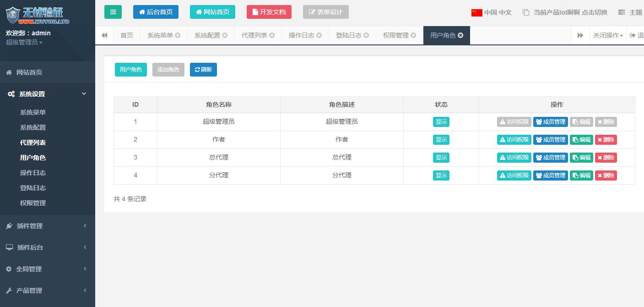Toggle 显示 status for role 总代理

(441, 158)
